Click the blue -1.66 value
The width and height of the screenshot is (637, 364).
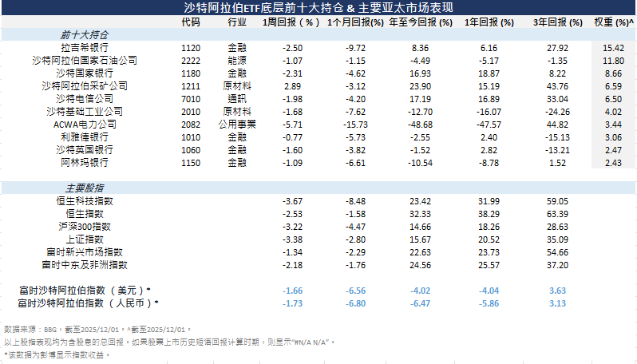click(x=292, y=291)
